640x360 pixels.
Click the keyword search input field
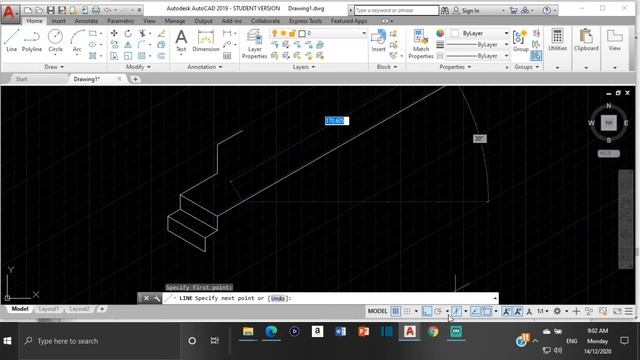(x=396, y=10)
